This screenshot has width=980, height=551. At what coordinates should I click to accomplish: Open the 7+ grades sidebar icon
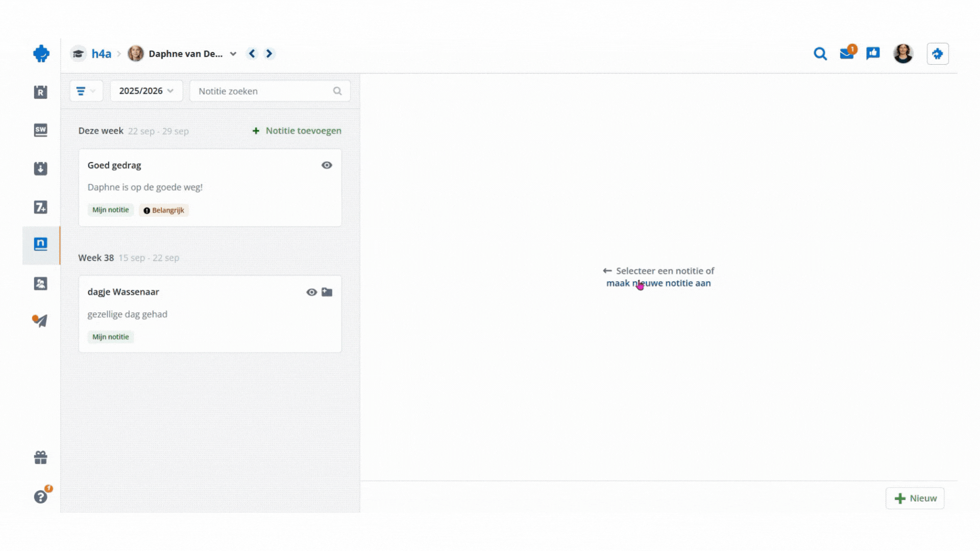[x=40, y=207]
